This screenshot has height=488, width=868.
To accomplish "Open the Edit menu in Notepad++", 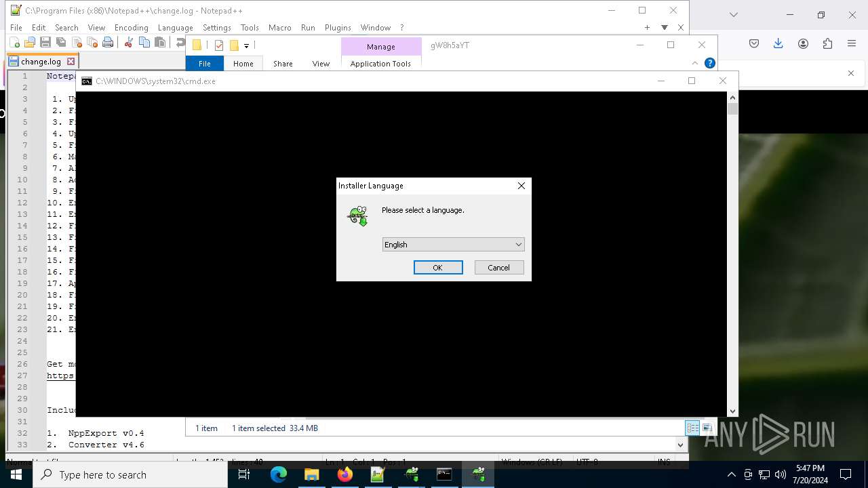I will coord(39,28).
